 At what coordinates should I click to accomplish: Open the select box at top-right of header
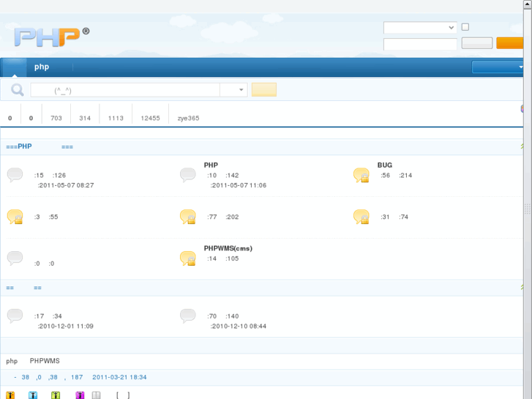point(420,28)
